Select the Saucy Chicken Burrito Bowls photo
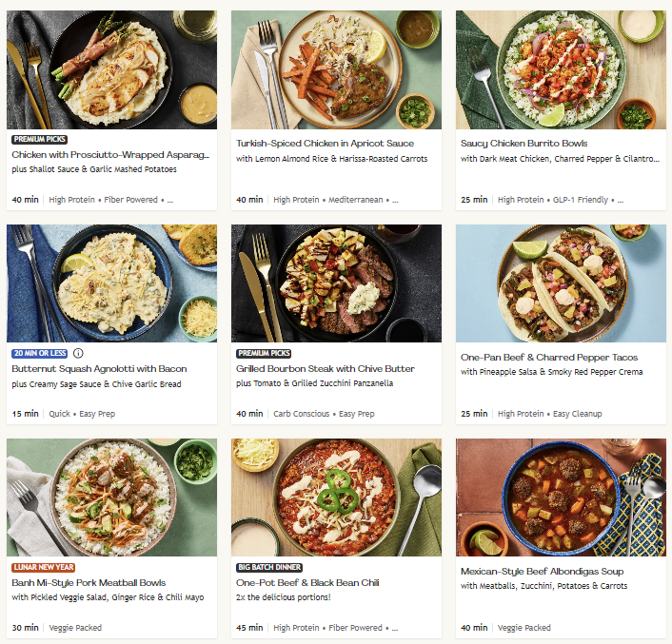 point(561,69)
